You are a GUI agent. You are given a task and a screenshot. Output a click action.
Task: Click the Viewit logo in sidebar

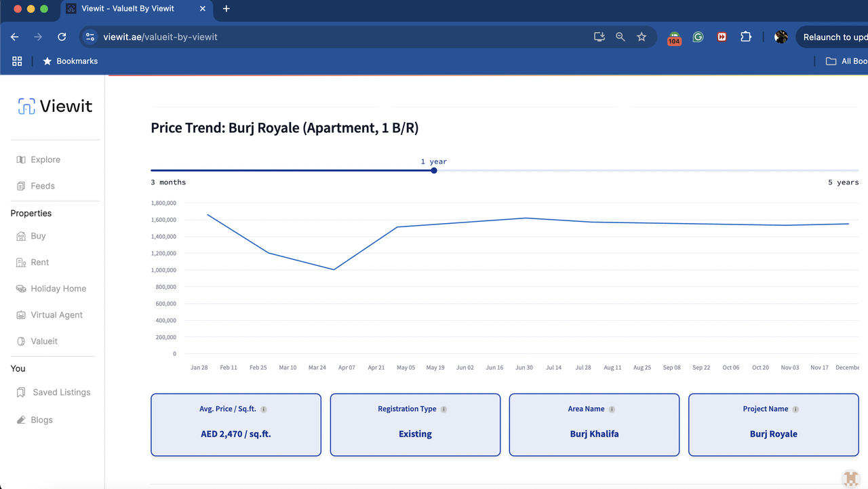(x=55, y=106)
